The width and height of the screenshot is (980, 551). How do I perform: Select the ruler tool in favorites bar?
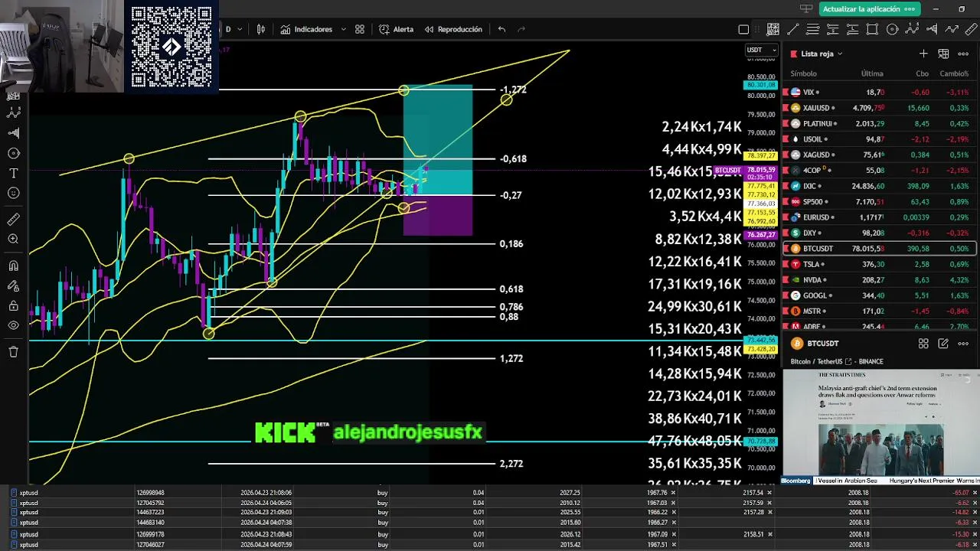[x=972, y=30]
